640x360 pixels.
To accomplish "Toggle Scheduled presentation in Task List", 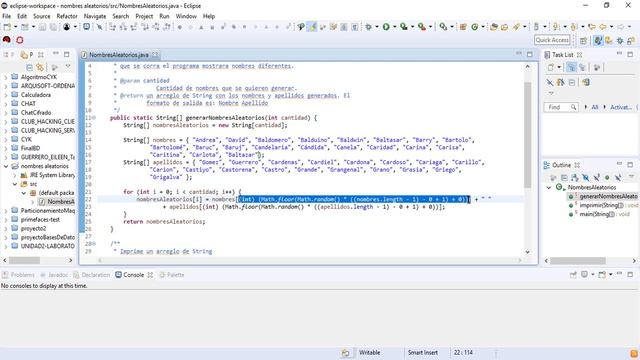I will pos(582,67).
